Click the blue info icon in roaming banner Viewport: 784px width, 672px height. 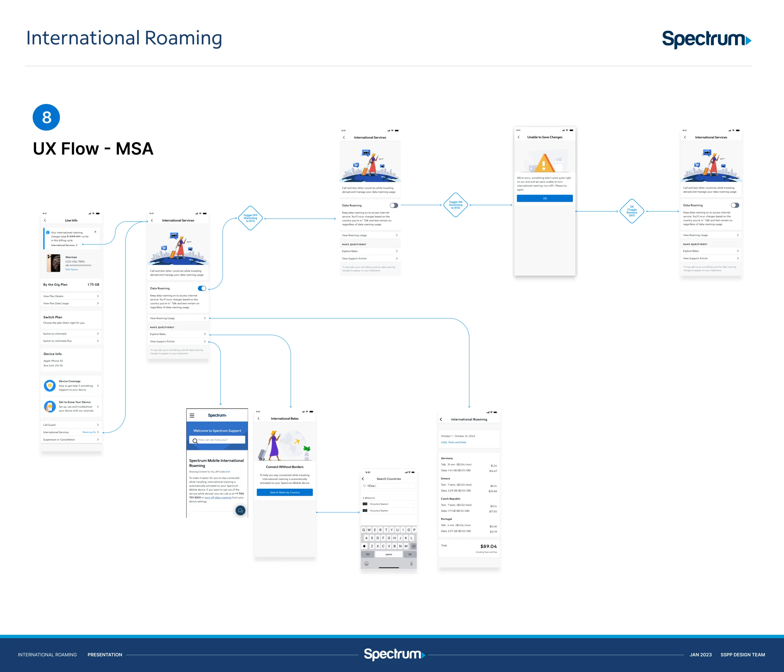coord(48,232)
